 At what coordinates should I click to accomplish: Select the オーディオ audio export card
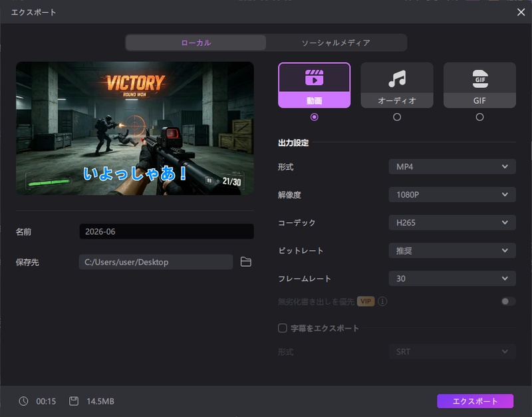397,85
